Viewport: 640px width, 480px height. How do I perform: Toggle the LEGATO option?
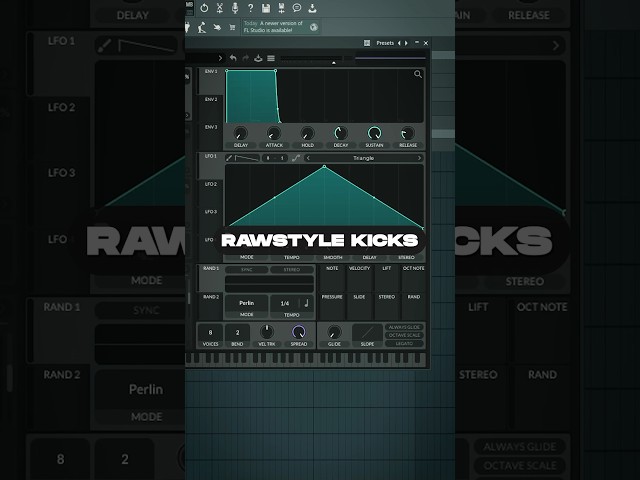click(x=404, y=344)
